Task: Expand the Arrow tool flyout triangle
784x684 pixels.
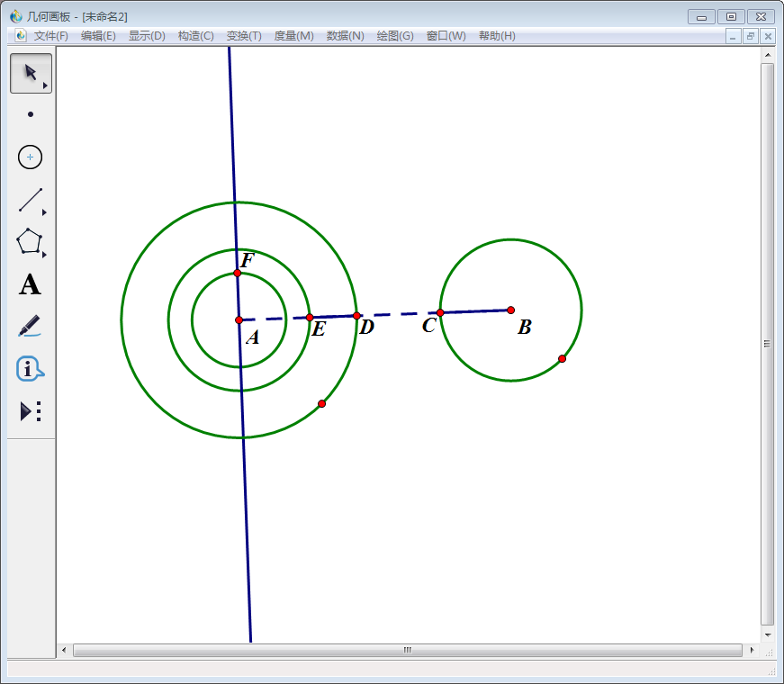Action: point(45,86)
